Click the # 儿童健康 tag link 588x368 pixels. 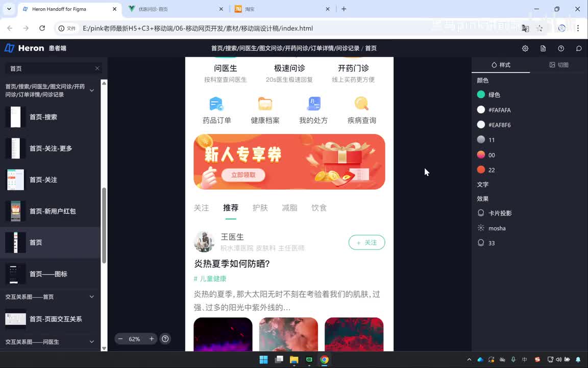coord(210,279)
